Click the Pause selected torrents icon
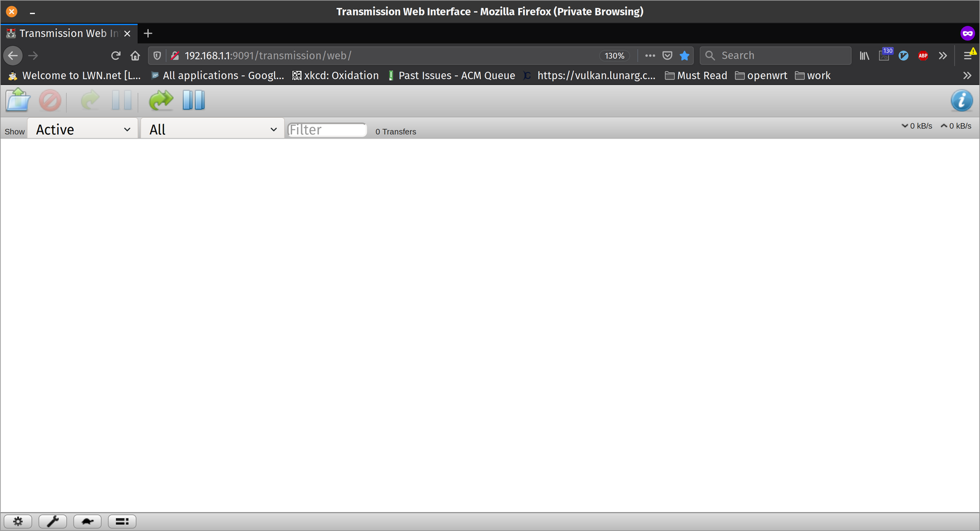This screenshot has width=980, height=531. pyautogui.click(x=122, y=100)
